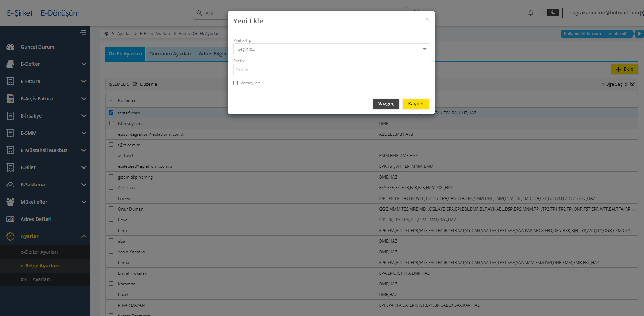Switch to Ön Ek Ayarları tab
Screen dimensions: 644x316
[125, 54]
